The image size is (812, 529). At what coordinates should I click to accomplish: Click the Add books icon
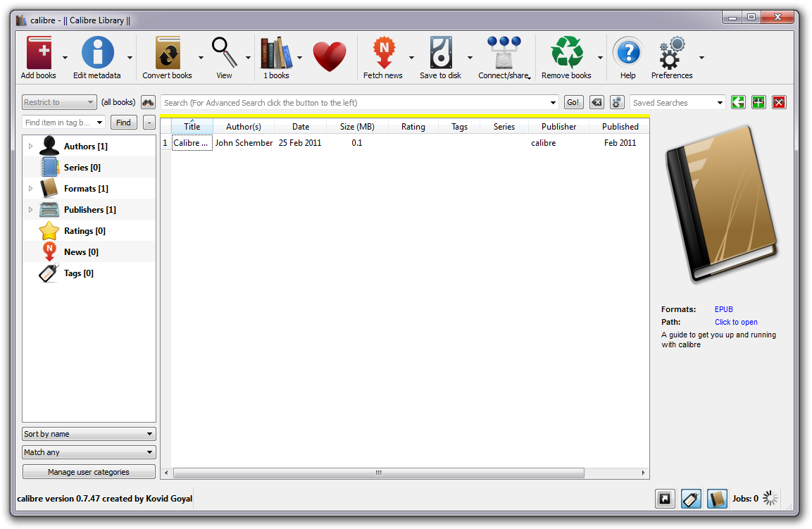pos(39,52)
